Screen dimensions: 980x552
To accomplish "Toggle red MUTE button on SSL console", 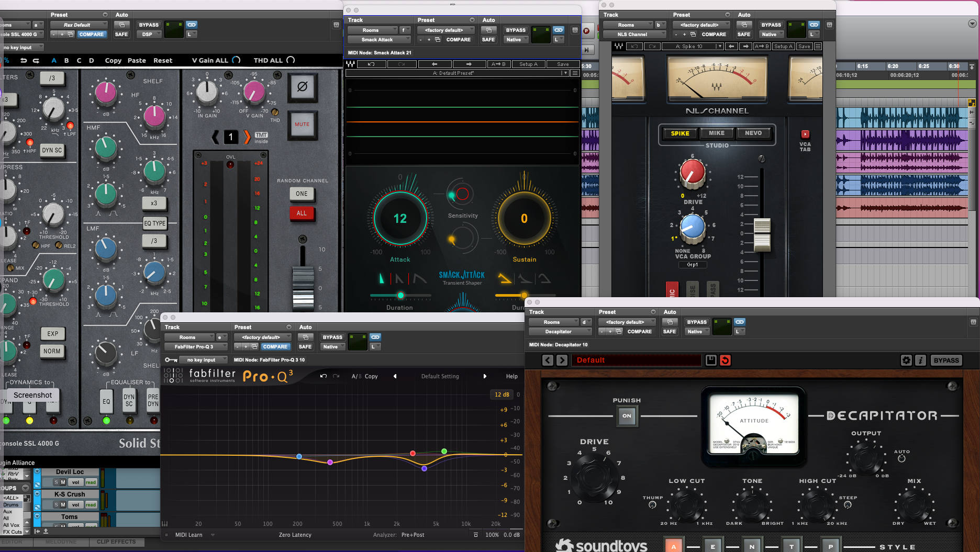I will (x=302, y=125).
